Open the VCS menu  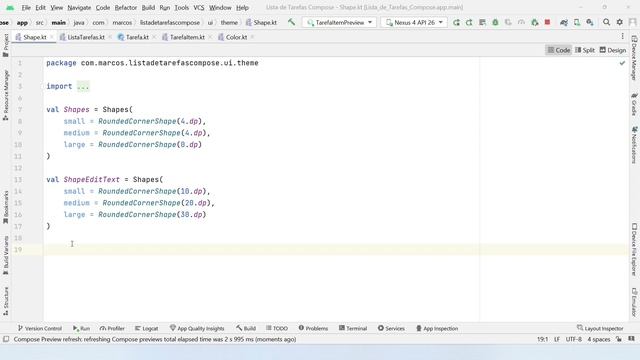pos(199,7)
